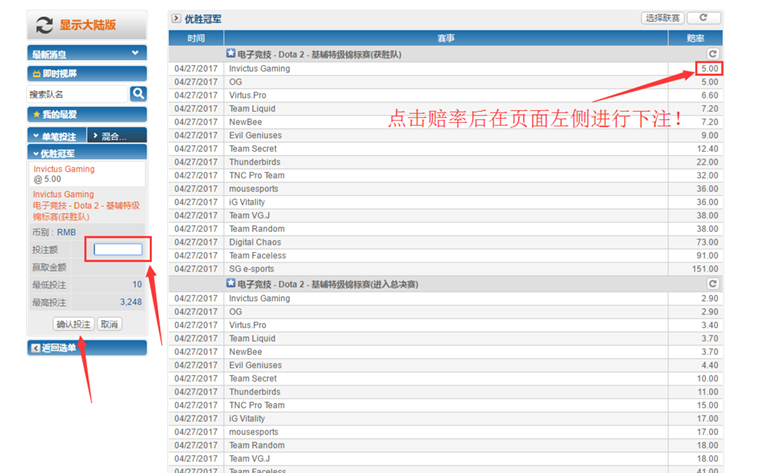
Task: Pick SG e-sports odds 151.00
Action: coord(705,269)
